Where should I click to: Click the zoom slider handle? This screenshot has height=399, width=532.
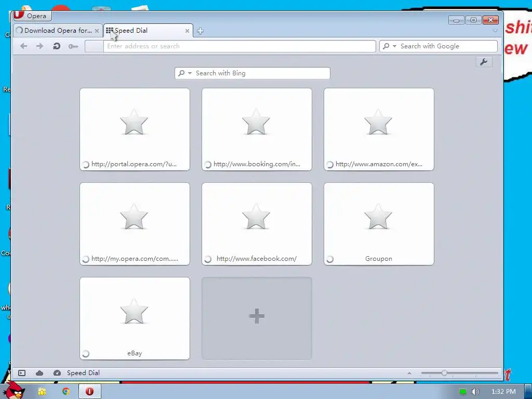[444, 373]
